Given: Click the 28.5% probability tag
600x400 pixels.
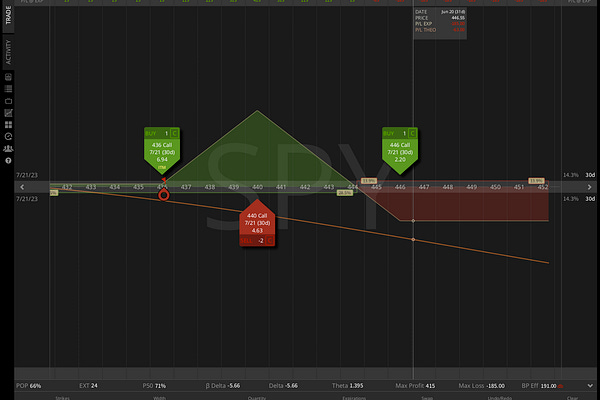Looking at the screenshot, I should tap(345, 193).
